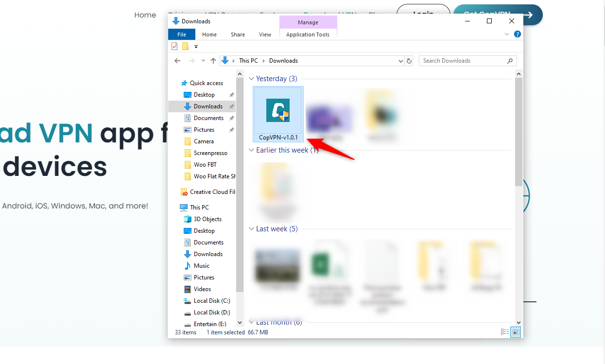This screenshot has height=364, width=605.
Task: Open the Downloads folder in Quick access
Action: click(208, 106)
